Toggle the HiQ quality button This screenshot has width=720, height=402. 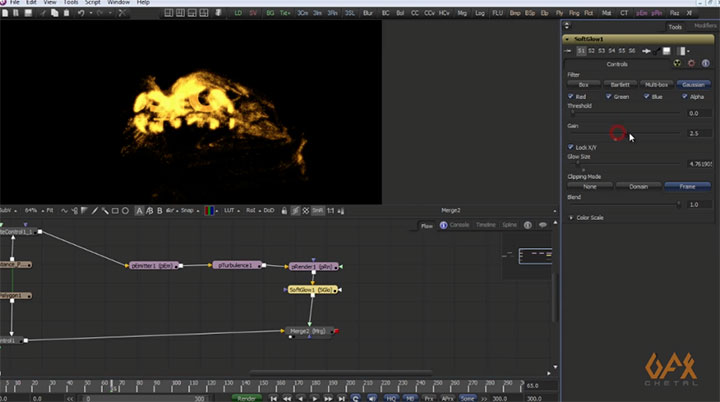click(x=391, y=398)
